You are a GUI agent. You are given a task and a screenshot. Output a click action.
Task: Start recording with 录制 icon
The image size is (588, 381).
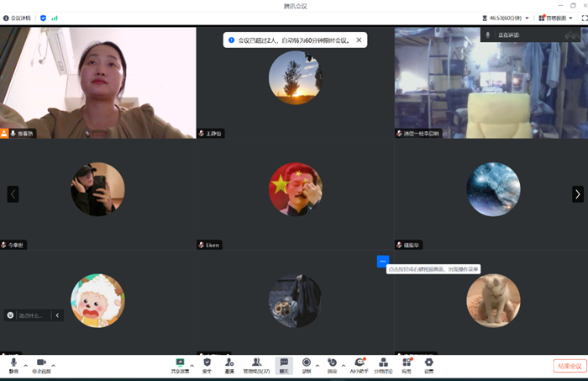point(307,363)
